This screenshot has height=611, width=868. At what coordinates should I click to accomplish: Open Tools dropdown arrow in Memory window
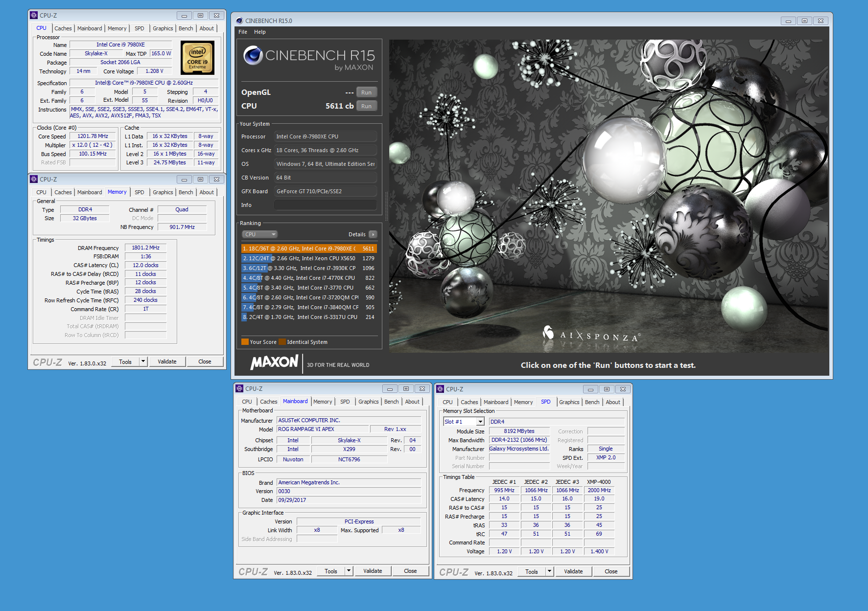(143, 362)
